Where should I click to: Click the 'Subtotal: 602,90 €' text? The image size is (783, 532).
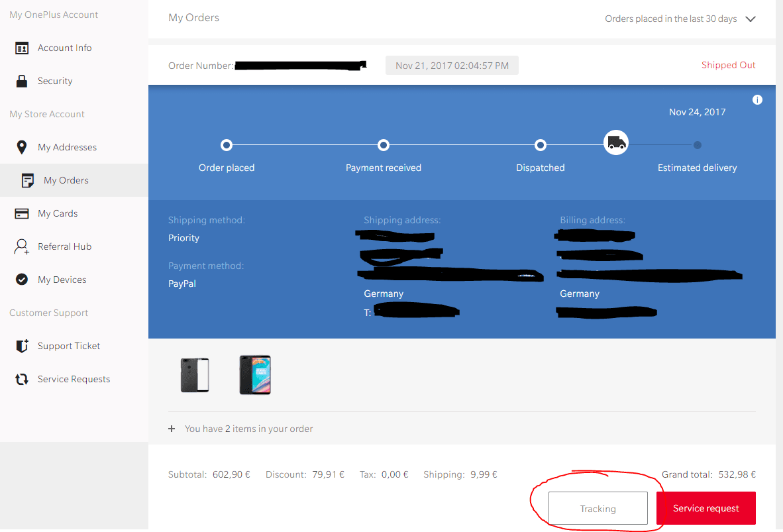click(x=209, y=474)
